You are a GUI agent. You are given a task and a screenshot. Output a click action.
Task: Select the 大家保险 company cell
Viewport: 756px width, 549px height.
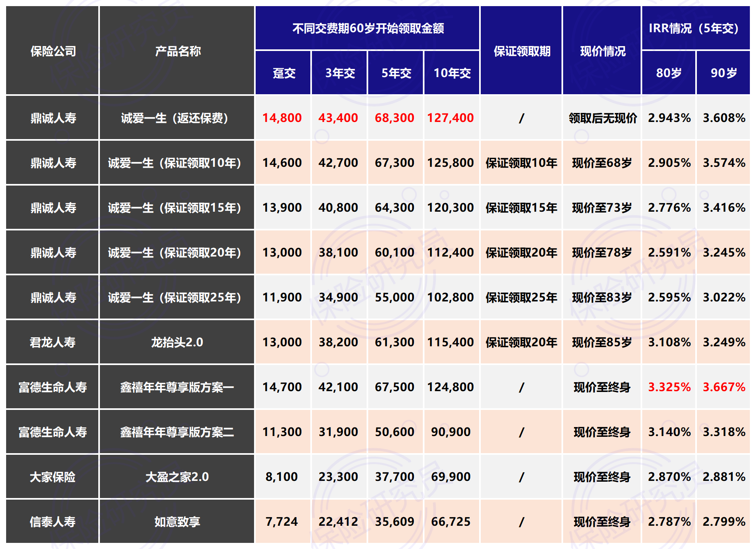pyautogui.click(x=53, y=477)
